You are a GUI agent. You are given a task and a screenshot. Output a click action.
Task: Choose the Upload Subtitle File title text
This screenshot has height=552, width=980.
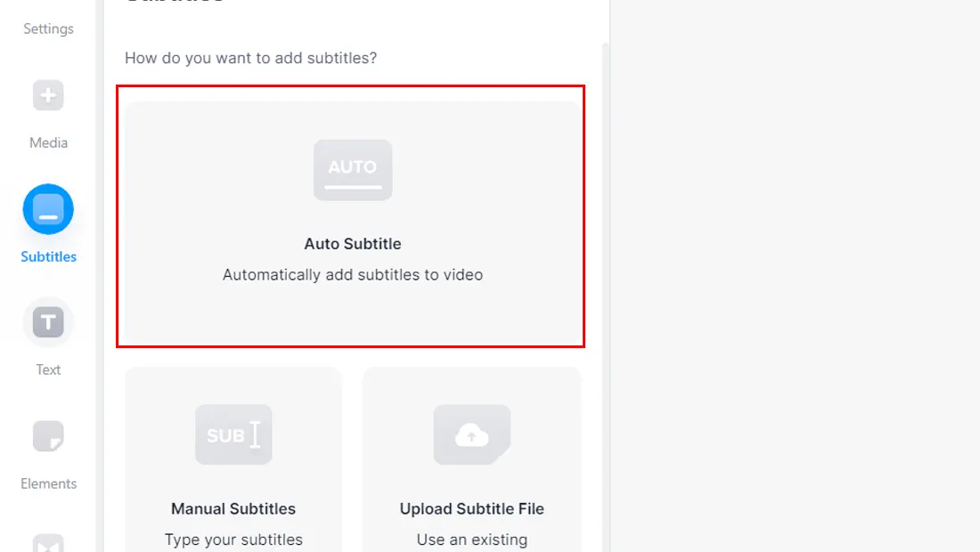click(x=472, y=509)
